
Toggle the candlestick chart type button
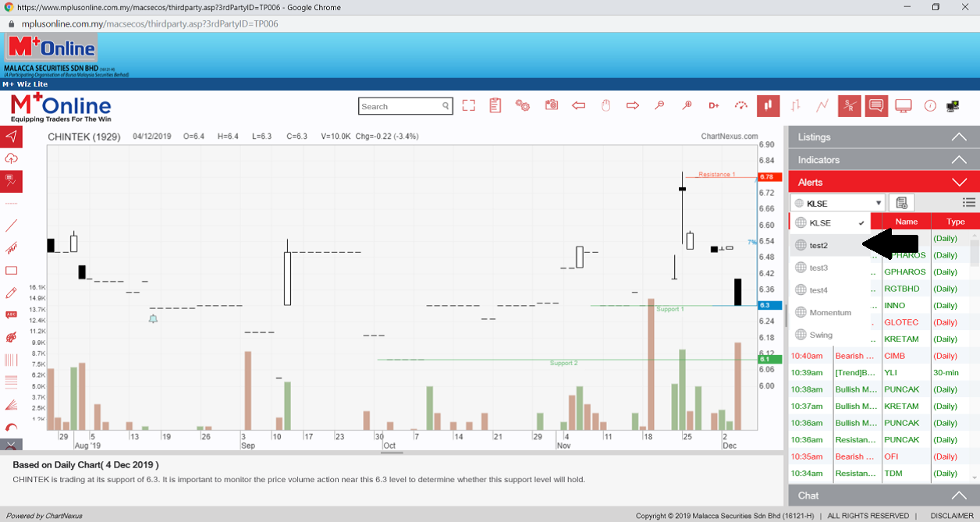[x=768, y=105]
